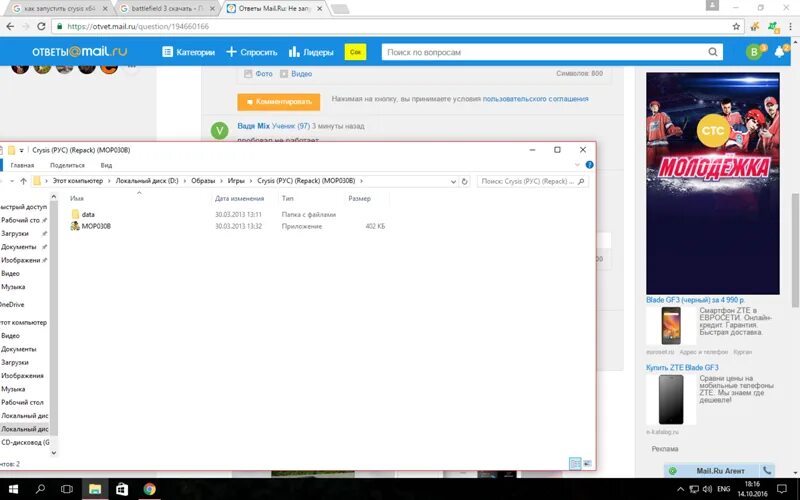Open Купить ZTE Blade GF3 ad link
Viewport: 800px width, 500px height.
pyautogui.click(x=682, y=367)
